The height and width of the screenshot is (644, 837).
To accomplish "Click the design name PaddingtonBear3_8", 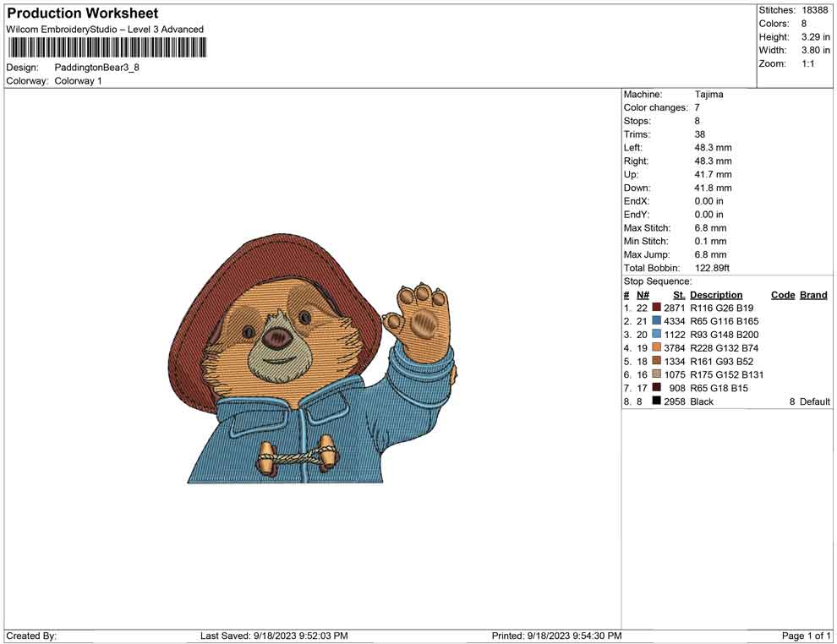I will pyautogui.click(x=96, y=68).
